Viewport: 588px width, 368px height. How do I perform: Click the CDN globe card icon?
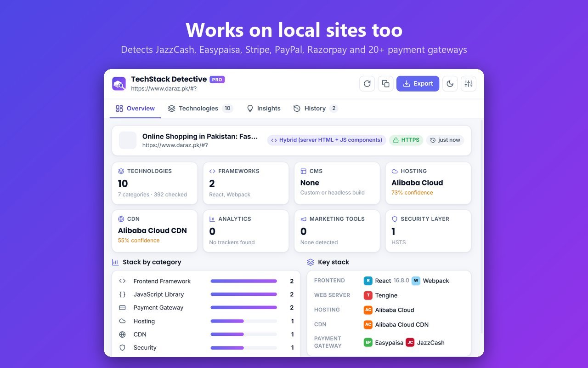tap(121, 219)
